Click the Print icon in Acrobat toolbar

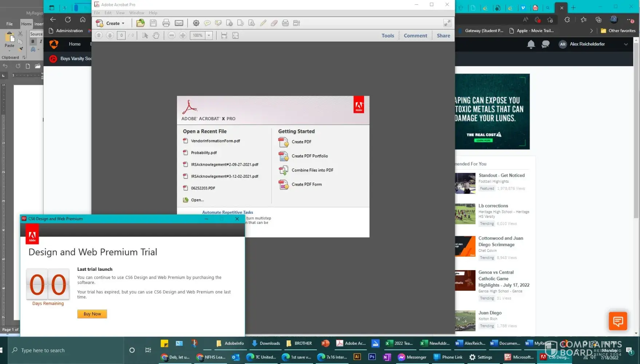pos(166,23)
